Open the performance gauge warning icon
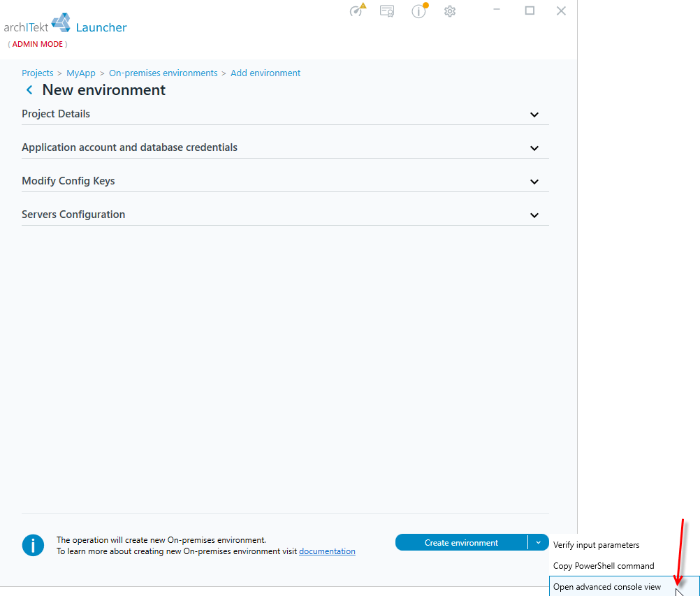 pos(357,10)
